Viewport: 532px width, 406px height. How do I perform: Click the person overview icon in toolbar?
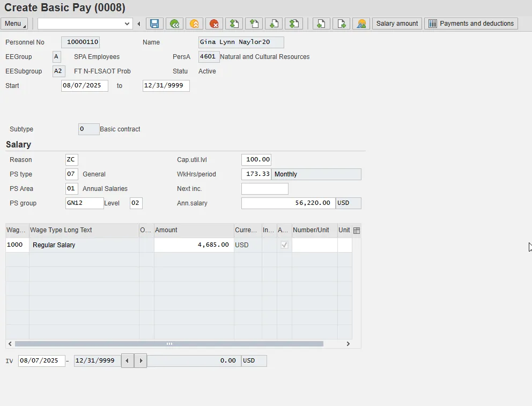point(361,24)
